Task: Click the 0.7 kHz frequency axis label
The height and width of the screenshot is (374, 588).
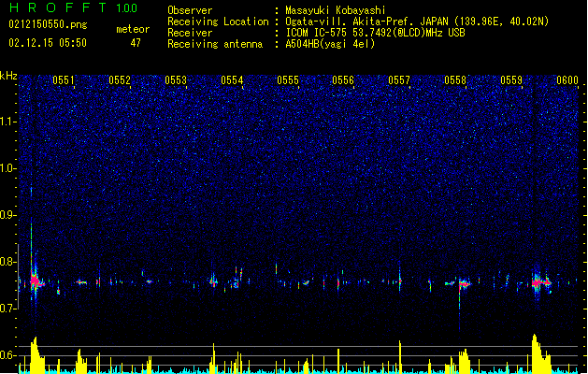Action: click(x=7, y=309)
